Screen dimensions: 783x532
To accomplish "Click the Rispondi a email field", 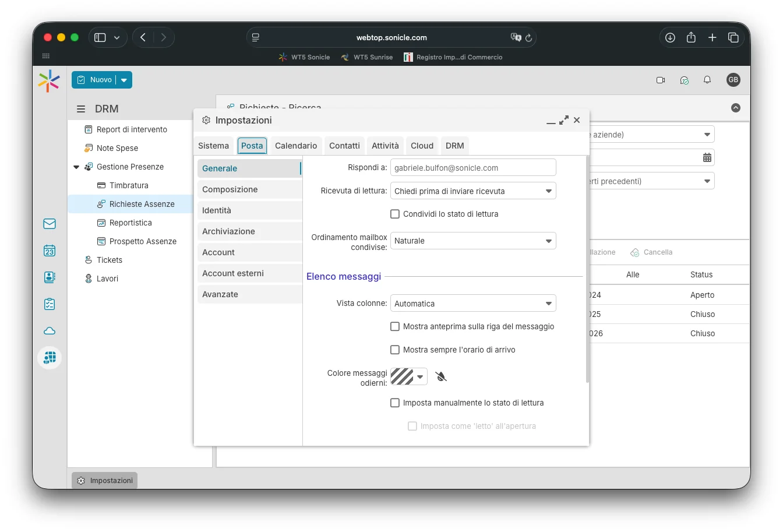I will pyautogui.click(x=472, y=168).
